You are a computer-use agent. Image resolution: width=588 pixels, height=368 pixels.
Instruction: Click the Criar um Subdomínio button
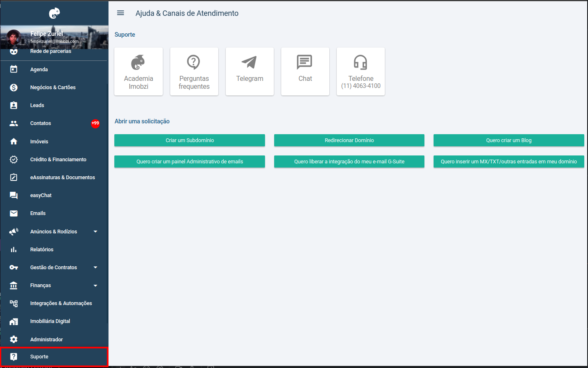189,140
